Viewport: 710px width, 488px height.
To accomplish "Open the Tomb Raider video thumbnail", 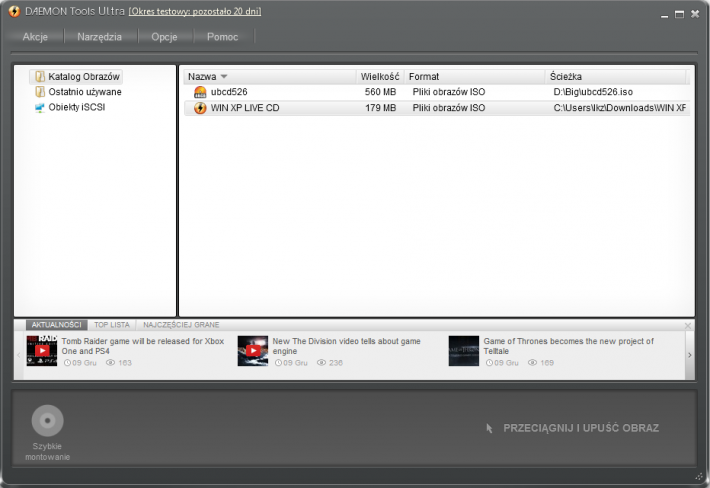I will (x=42, y=350).
